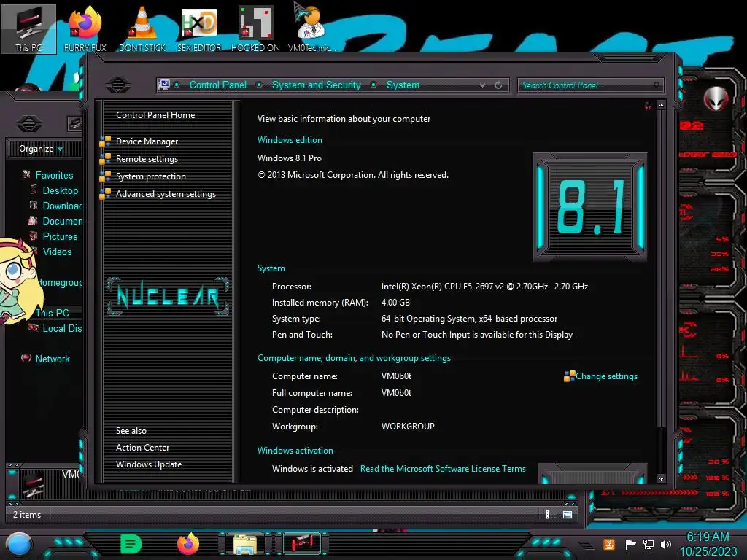Click the navigation orb in Explorer window

tap(29, 124)
